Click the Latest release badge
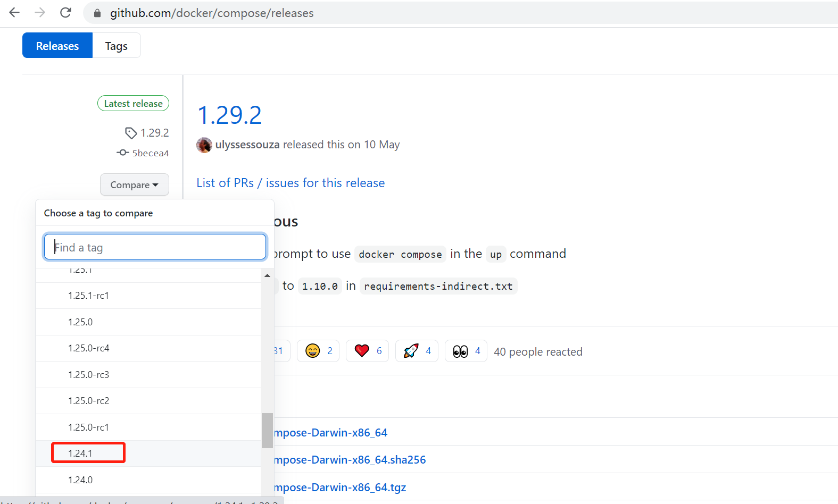 [133, 103]
